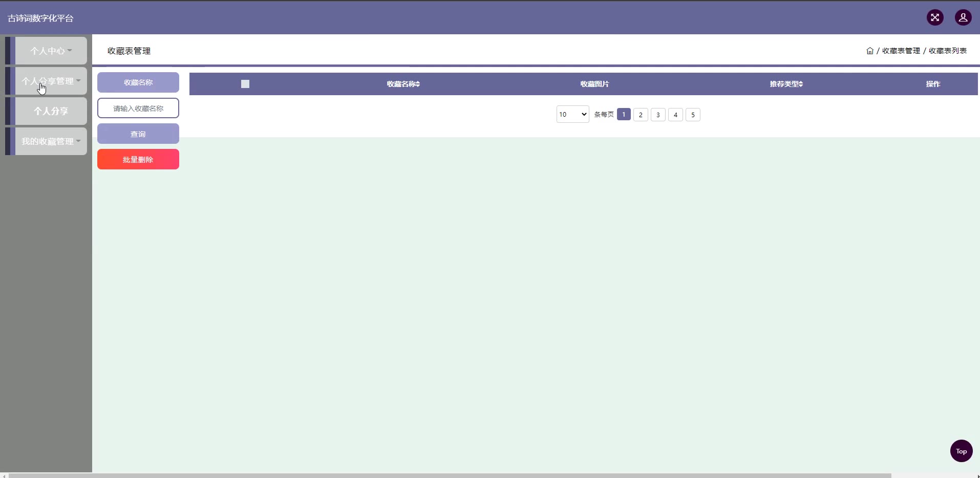Click the 收藏名称 label button
This screenshot has width=980, height=478.
pos(138,82)
